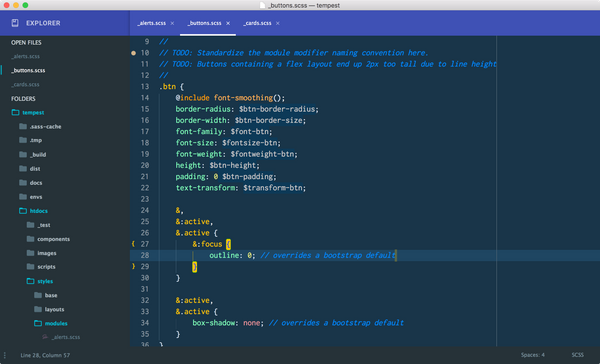600x364 pixels.
Task: Select the modules folder label
Action: click(56, 323)
